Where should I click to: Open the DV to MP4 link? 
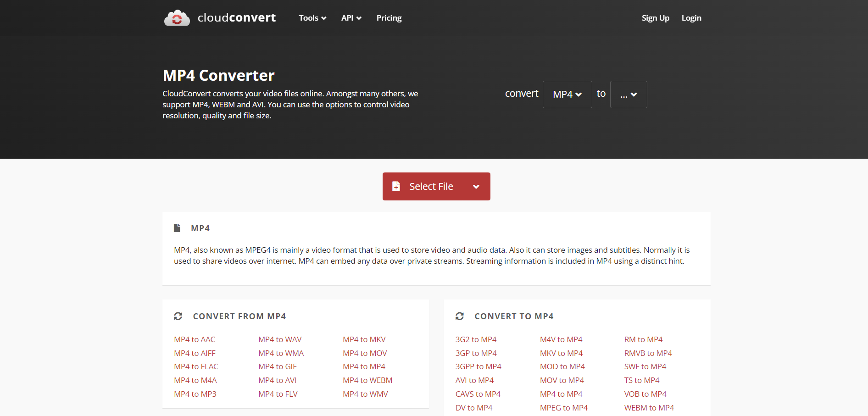click(474, 408)
